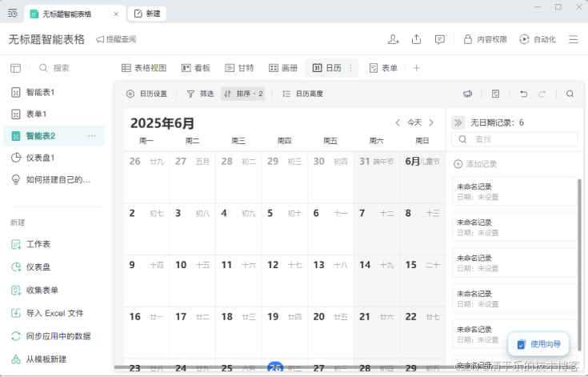Close the 无标题智能表格 tab
588x377 pixels.
(116, 14)
